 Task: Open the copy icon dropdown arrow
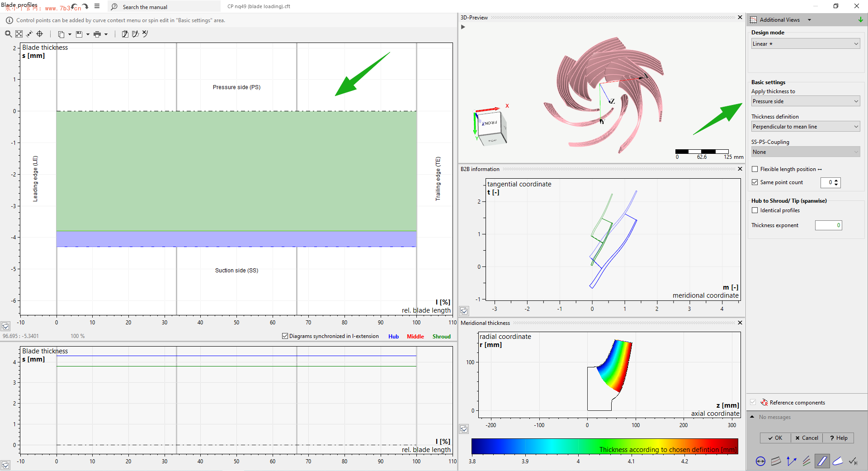click(x=70, y=34)
